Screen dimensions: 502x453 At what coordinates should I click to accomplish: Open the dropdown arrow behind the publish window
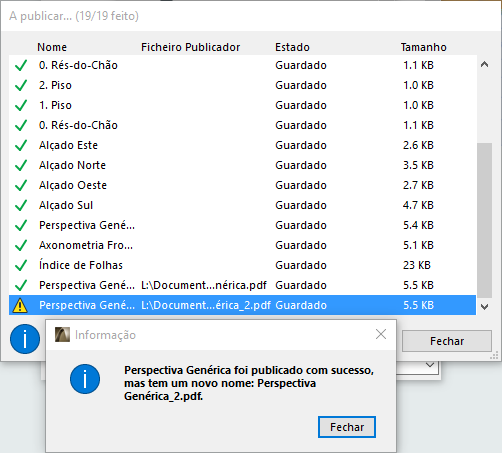[x=430, y=365]
